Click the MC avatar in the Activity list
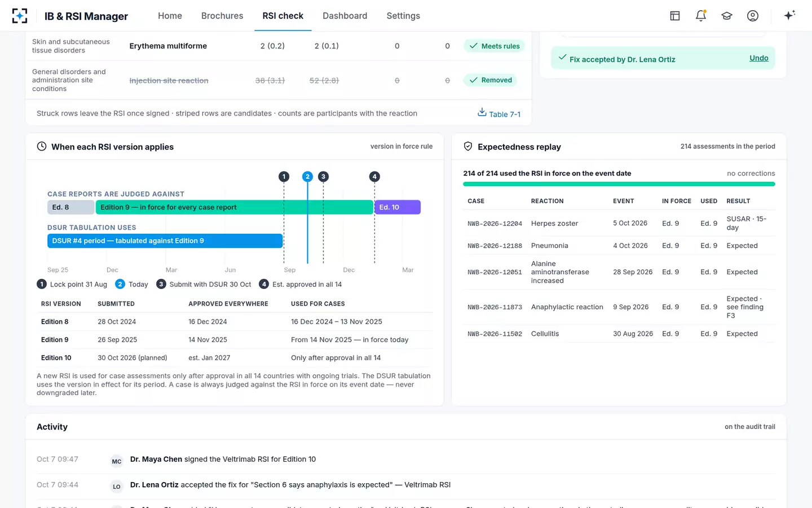This screenshot has height=508, width=812. [x=117, y=461]
